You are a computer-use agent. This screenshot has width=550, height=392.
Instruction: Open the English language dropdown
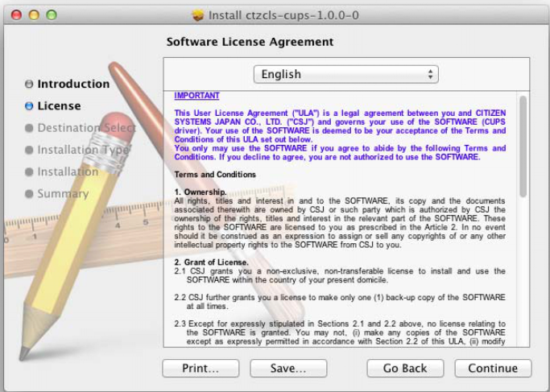(345, 74)
